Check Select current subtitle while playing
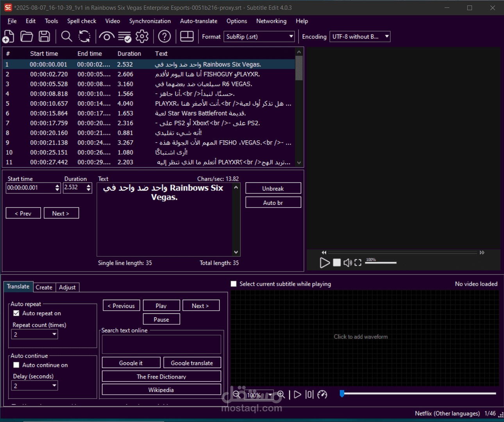 point(234,284)
